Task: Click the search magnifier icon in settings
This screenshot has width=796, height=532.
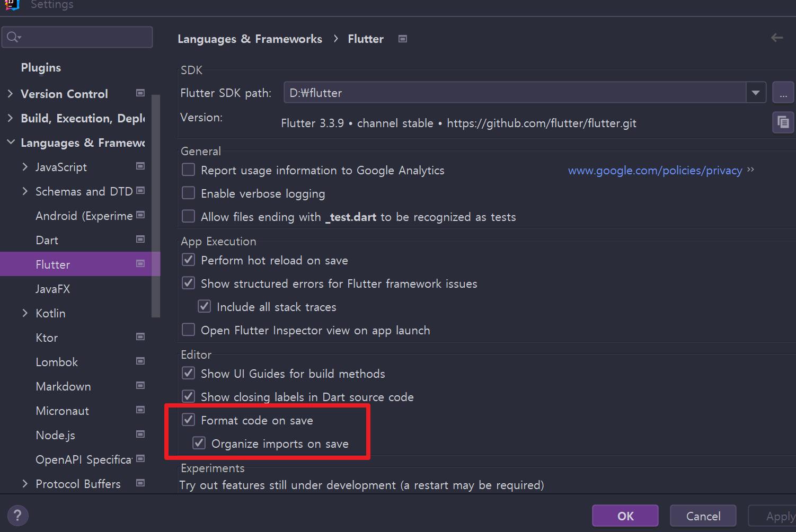Action: click(13, 37)
